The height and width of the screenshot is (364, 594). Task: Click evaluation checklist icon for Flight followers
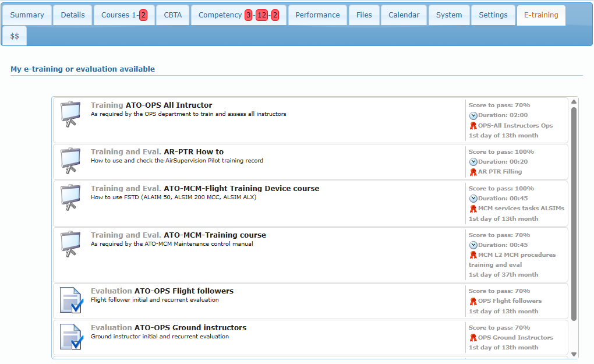[x=71, y=301]
